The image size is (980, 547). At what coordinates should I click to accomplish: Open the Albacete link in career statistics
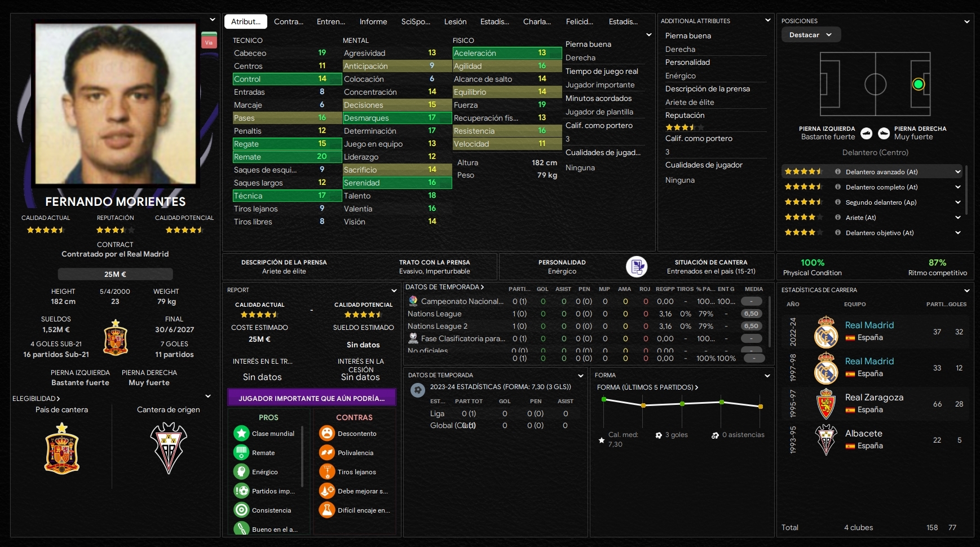(x=864, y=434)
